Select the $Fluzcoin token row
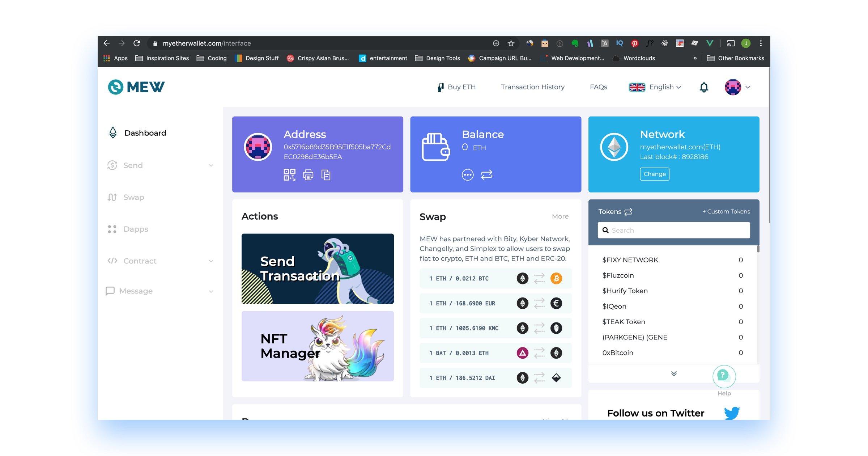Image resolution: width=868 pixels, height=456 pixels. coord(673,275)
